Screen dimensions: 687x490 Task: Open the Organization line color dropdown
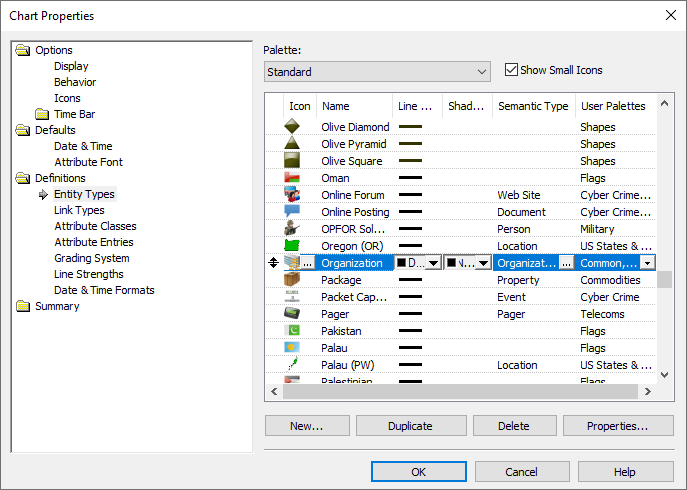[432, 263]
